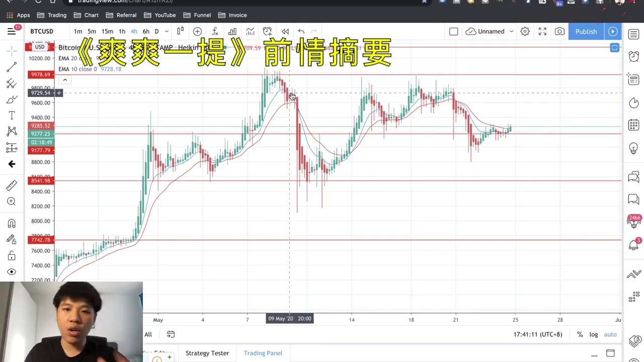Open the ideas stream with 2466 badge
The image size is (644, 362).
(633, 221)
